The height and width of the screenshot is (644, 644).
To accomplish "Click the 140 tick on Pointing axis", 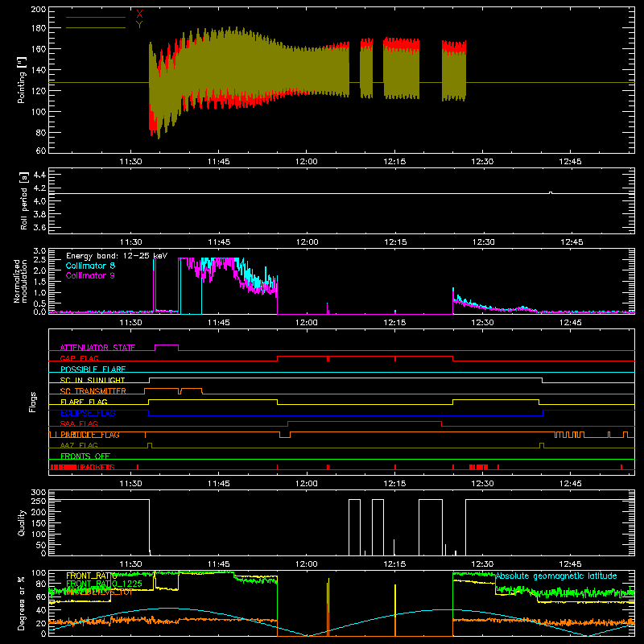I will click(39, 70).
